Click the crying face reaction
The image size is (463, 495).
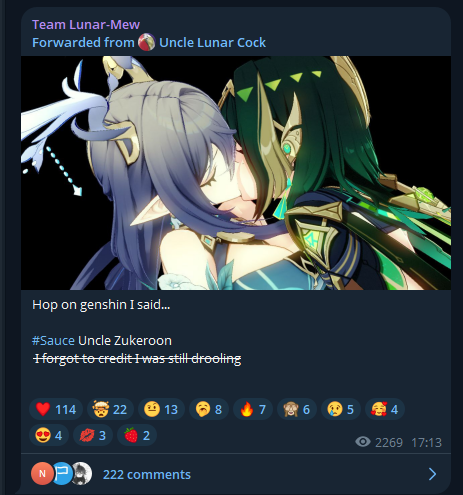coord(341,409)
